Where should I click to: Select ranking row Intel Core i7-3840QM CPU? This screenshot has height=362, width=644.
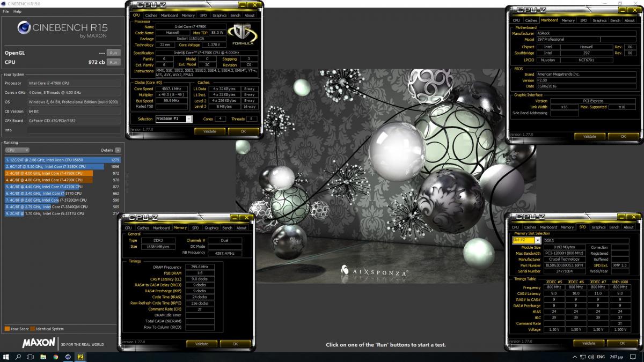(x=62, y=206)
